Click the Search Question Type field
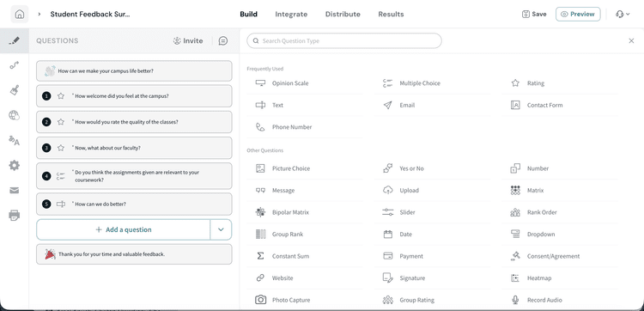Screen dimensions: 644x311 coord(344,40)
